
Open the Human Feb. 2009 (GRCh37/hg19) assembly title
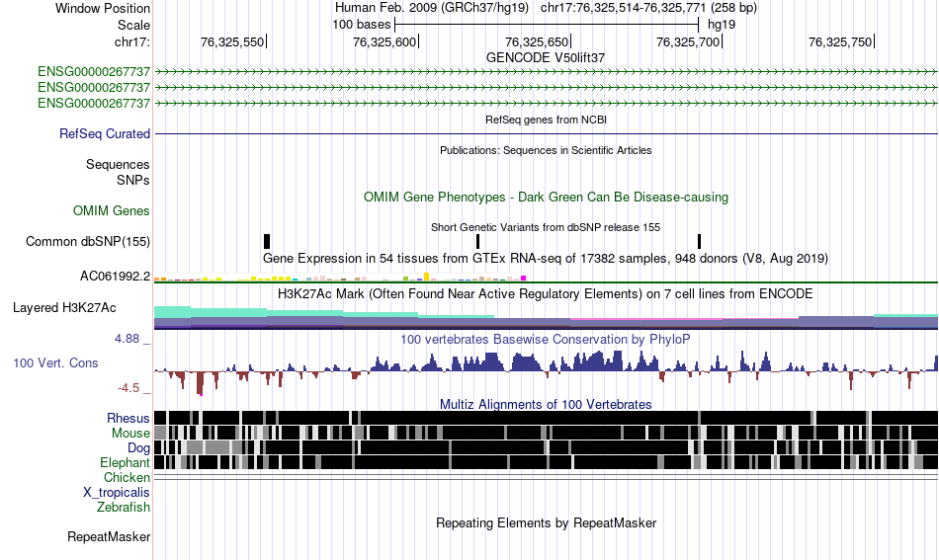[432, 8]
